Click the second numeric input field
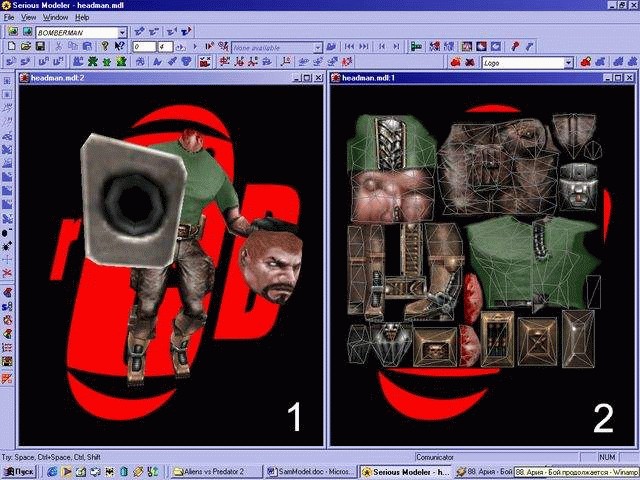 click(165, 47)
